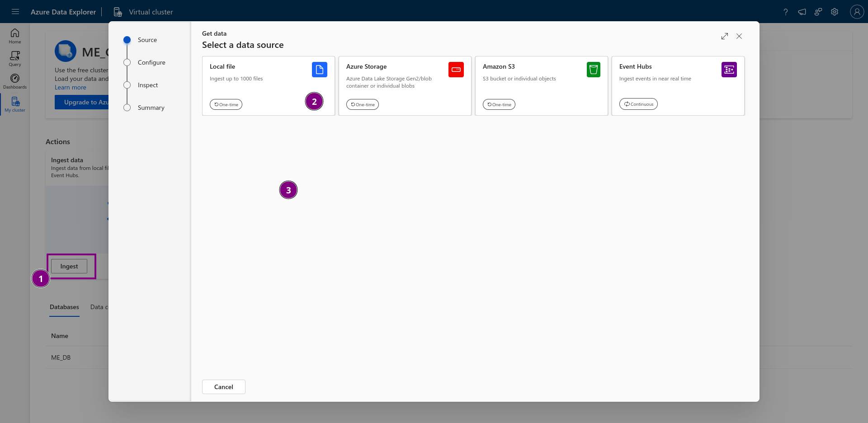The image size is (868, 423).
Task: Click the Amazon S3 green bucket icon
Action: (x=594, y=70)
